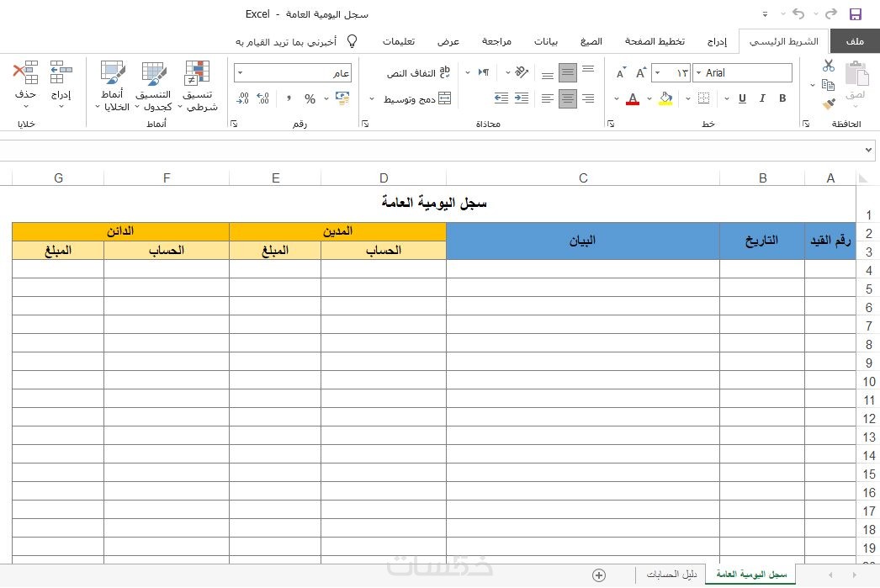This screenshot has height=588, width=880.
Task: Toggle Italic formatting
Action: (x=762, y=98)
